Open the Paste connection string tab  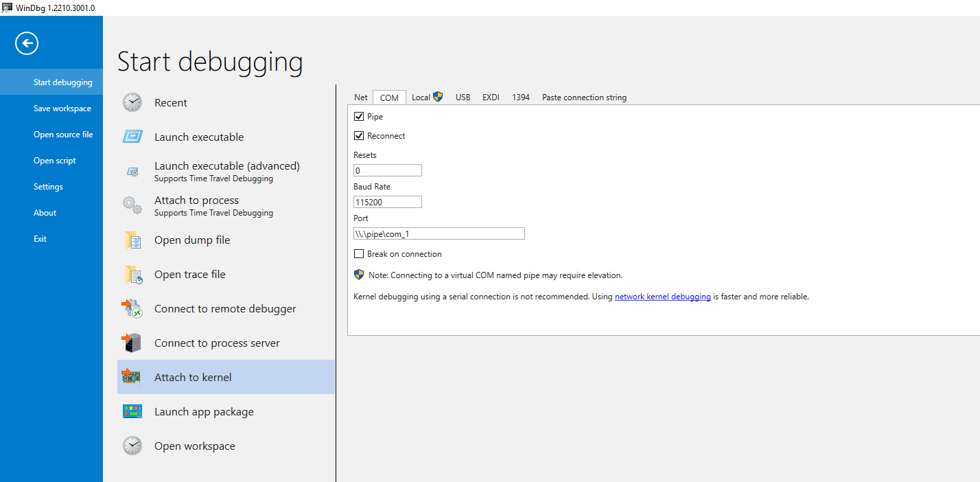pos(584,97)
